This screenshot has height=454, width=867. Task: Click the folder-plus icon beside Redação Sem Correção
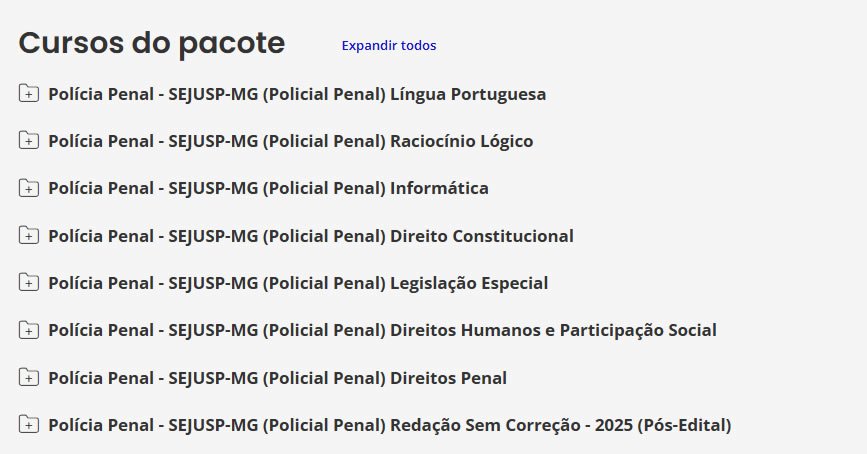click(x=29, y=425)
